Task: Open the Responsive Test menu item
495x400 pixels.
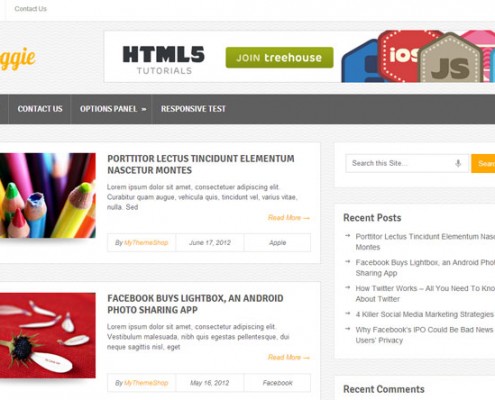Action: pos(193,109)
